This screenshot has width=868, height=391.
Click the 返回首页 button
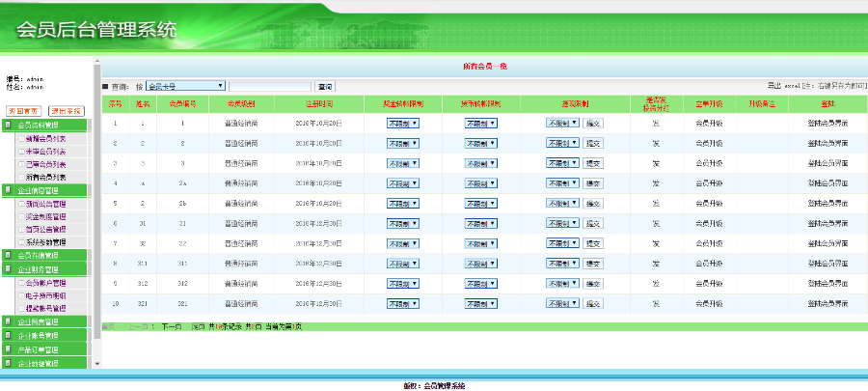click(23, 111)
